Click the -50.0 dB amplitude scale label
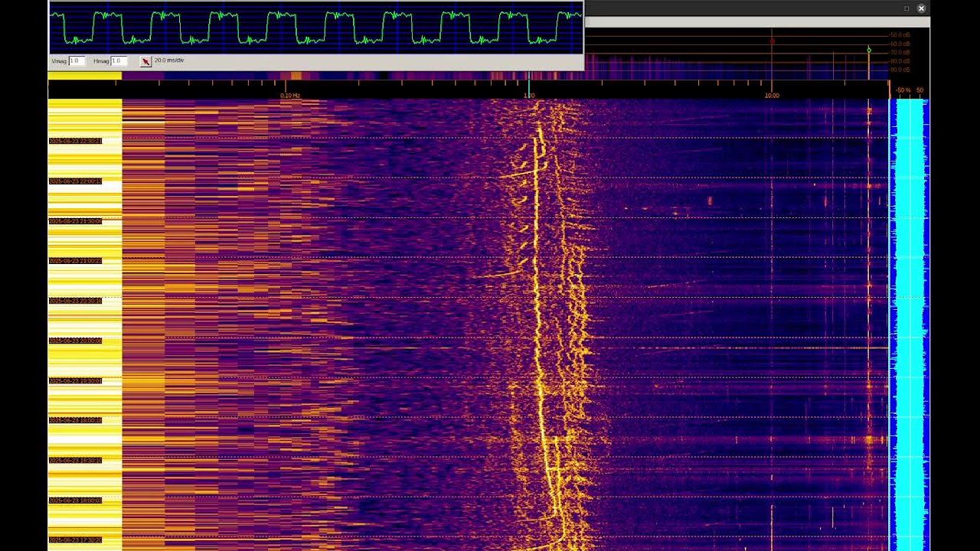 (899, 35)
